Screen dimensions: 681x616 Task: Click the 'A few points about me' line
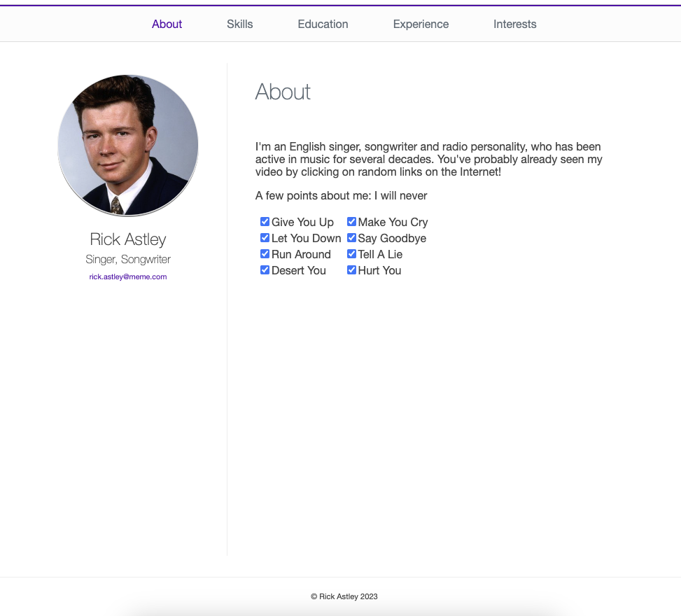pyautogui.click(x=342, y=195)
